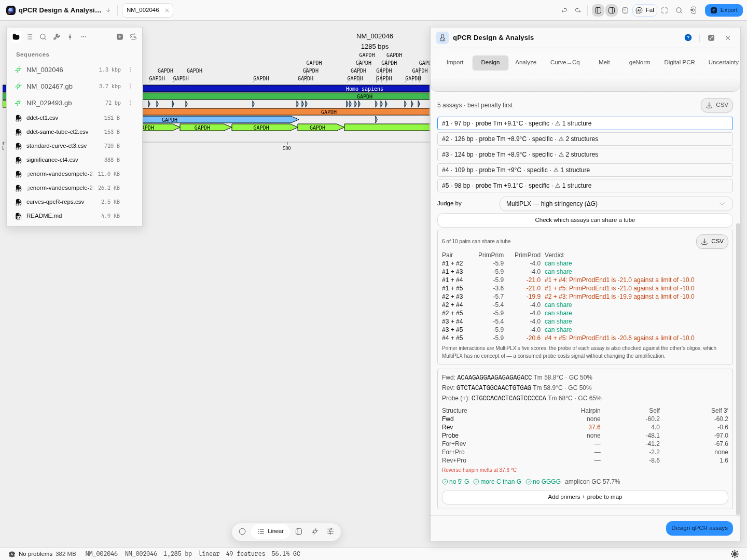Viewport: 747px width, 560px height.
Task: Open README.md in the file list
Action: click(x=74, y=216)
